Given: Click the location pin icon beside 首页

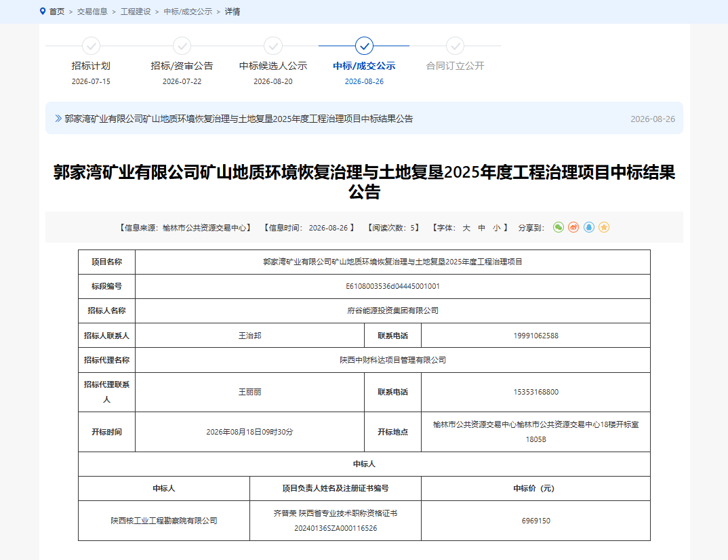Looking at the screenshot, I should (x=43, y=11).
